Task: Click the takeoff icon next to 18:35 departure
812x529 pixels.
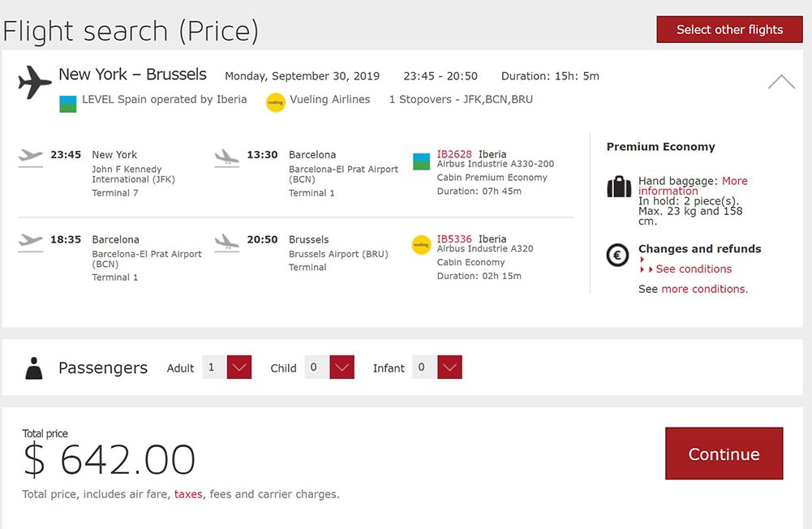Action: pyautogui.click(x=31, y=243)
